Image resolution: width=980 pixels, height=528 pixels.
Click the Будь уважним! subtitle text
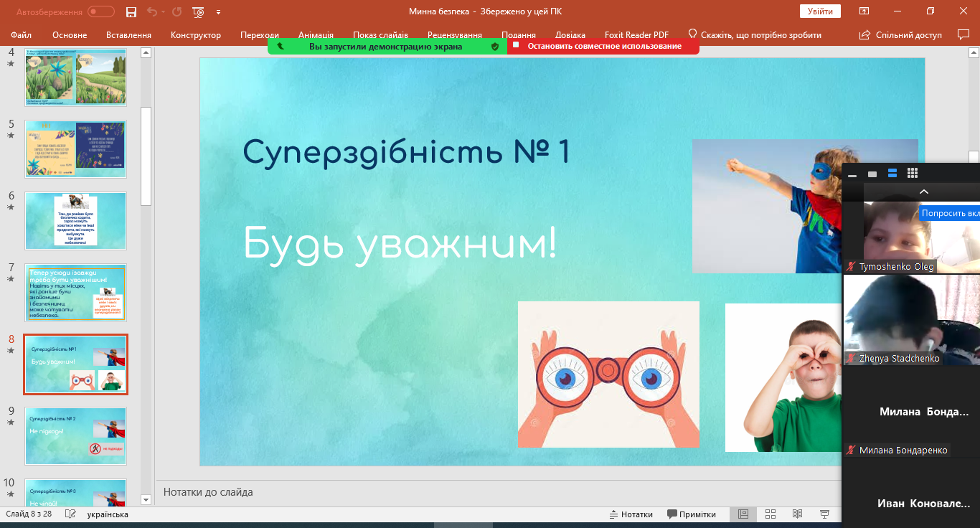(x=400, y=244)
